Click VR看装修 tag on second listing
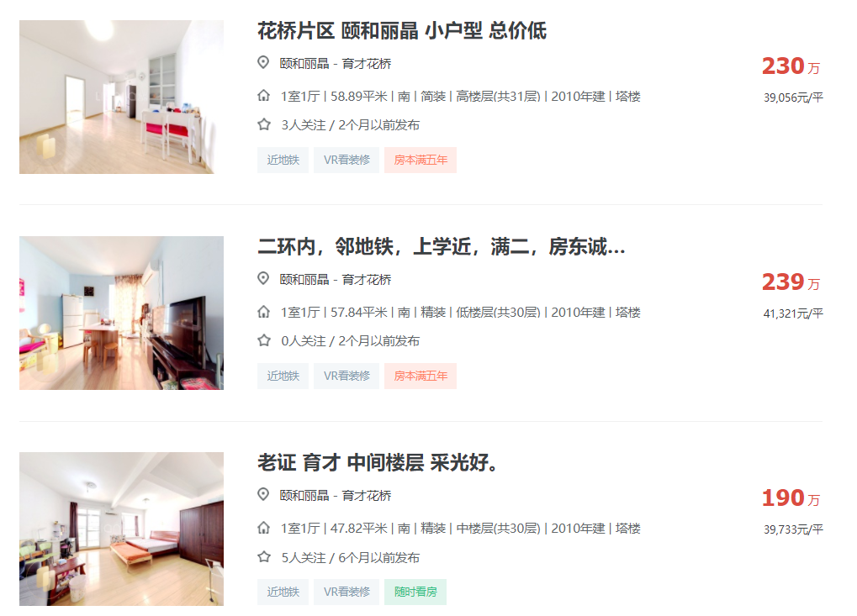Viewport: 857px width, 616px height. tap(347, 376)
